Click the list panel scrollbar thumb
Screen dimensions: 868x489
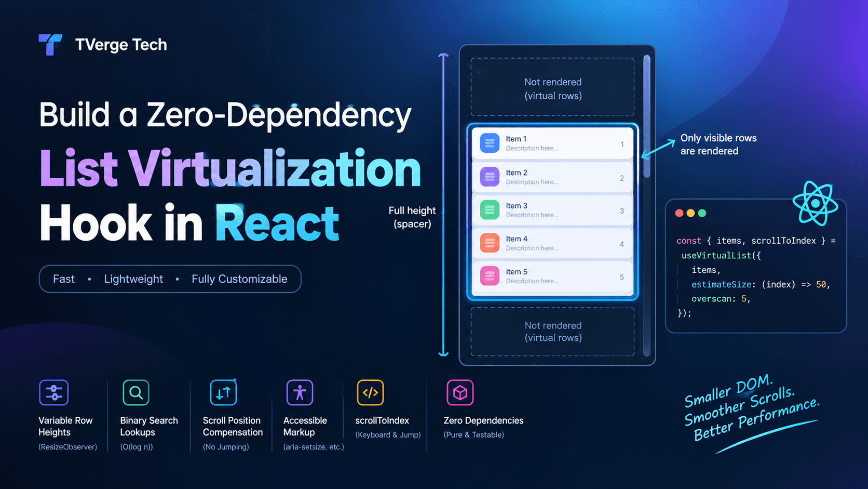[647, 116]
